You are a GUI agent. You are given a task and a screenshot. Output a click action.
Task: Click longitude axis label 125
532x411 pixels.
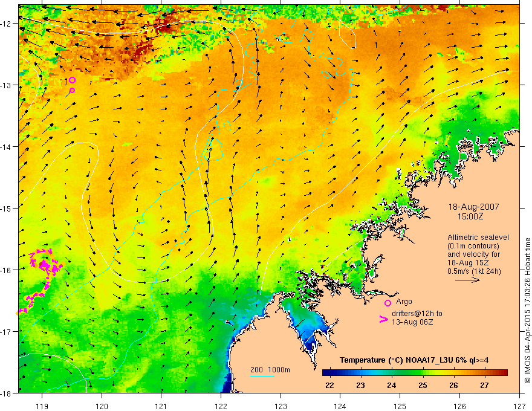click(400, 406)
